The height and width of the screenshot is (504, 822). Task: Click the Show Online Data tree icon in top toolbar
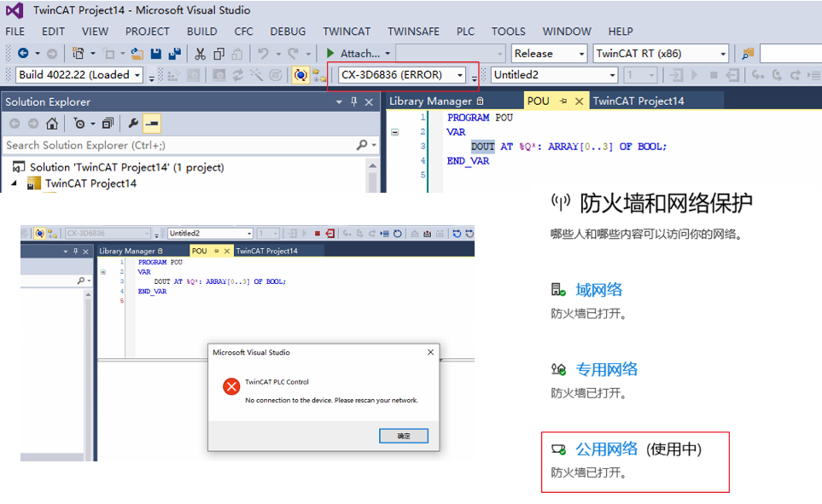click(318, 75)
